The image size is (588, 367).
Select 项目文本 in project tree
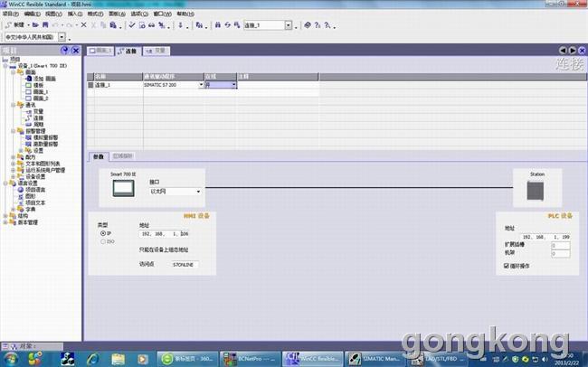[35, 202]
